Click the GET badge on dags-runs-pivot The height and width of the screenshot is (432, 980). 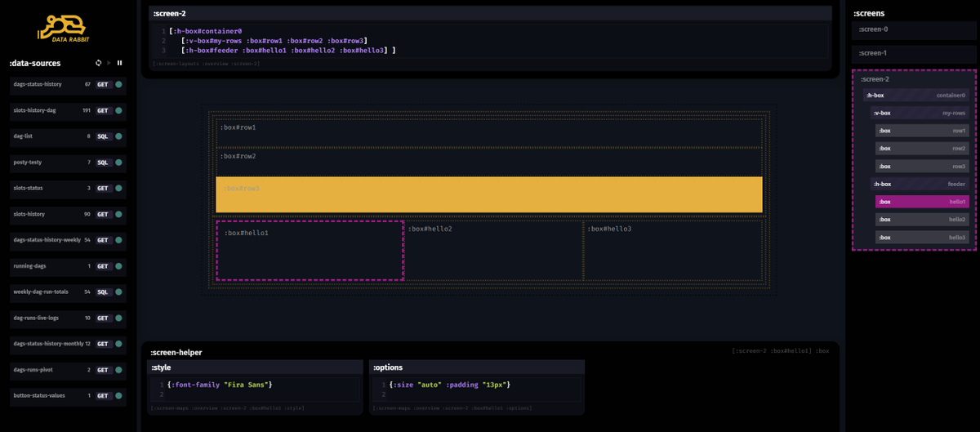(x=103, y=370)
